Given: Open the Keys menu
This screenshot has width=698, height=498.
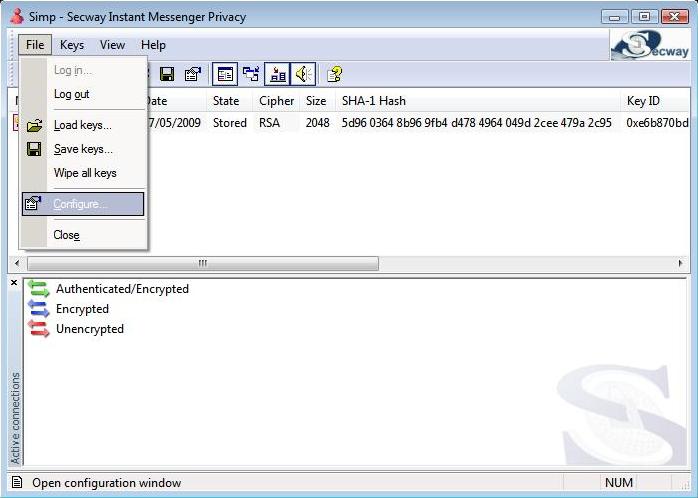Looking at the screenshot, I should tap(72, 45).
